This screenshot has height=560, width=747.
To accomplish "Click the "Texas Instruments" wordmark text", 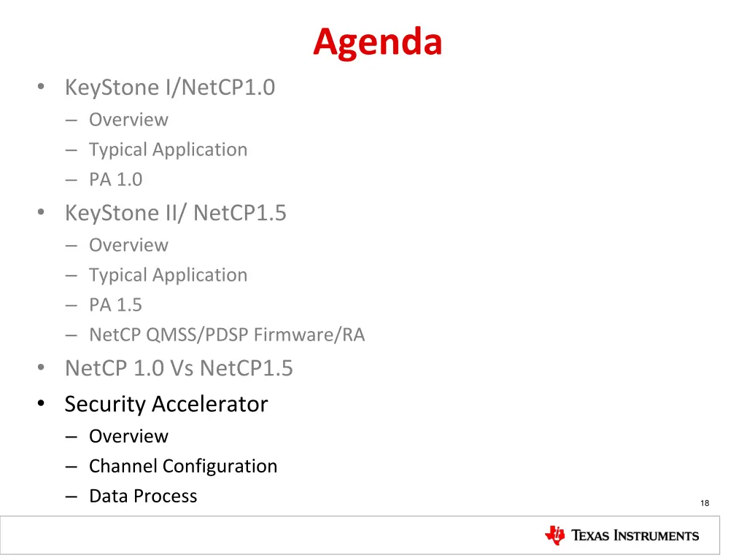I will pyautogui.click(x=635, y=536).
